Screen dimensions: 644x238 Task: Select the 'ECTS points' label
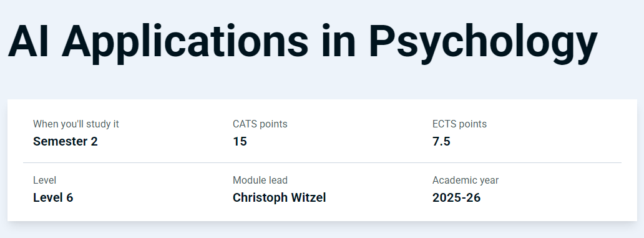(x=459, y=124)
